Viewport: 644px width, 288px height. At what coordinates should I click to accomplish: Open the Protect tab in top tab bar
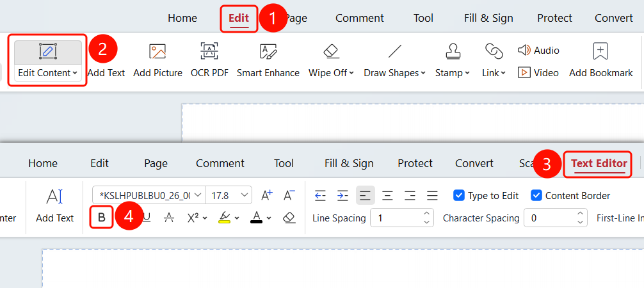(554, 18)
